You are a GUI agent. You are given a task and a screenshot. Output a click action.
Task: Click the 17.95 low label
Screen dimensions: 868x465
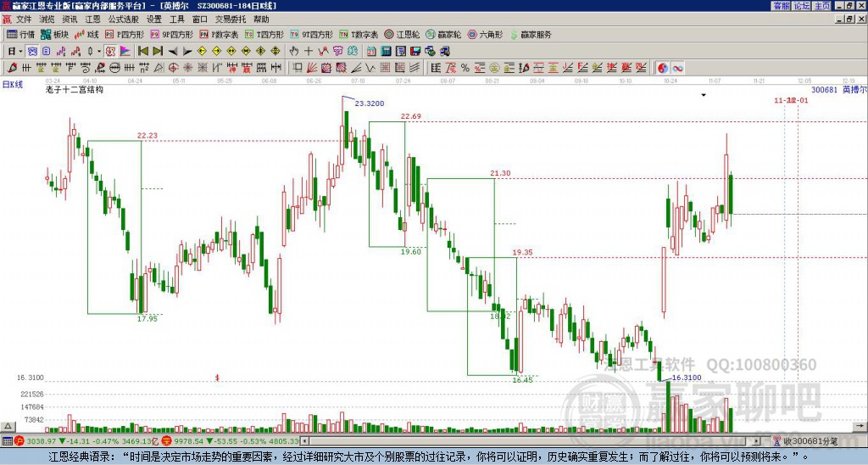click(147, 319)
